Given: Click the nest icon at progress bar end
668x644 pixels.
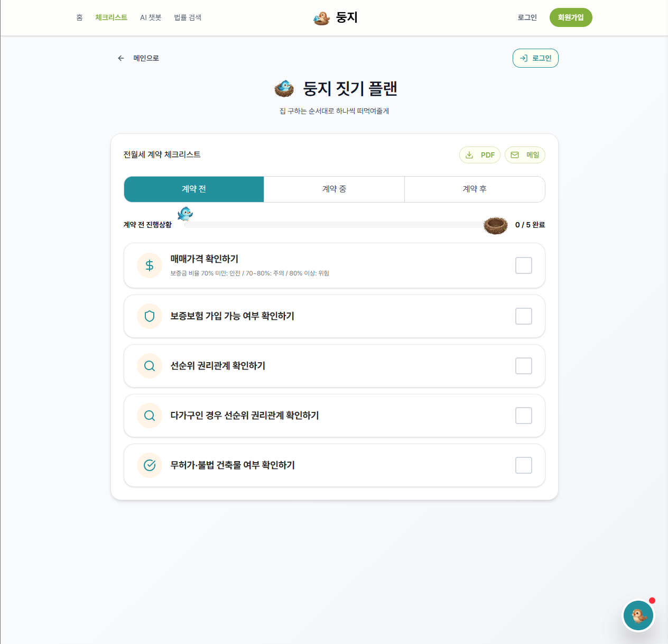Looking at the screenshot, I should [496, 225].
